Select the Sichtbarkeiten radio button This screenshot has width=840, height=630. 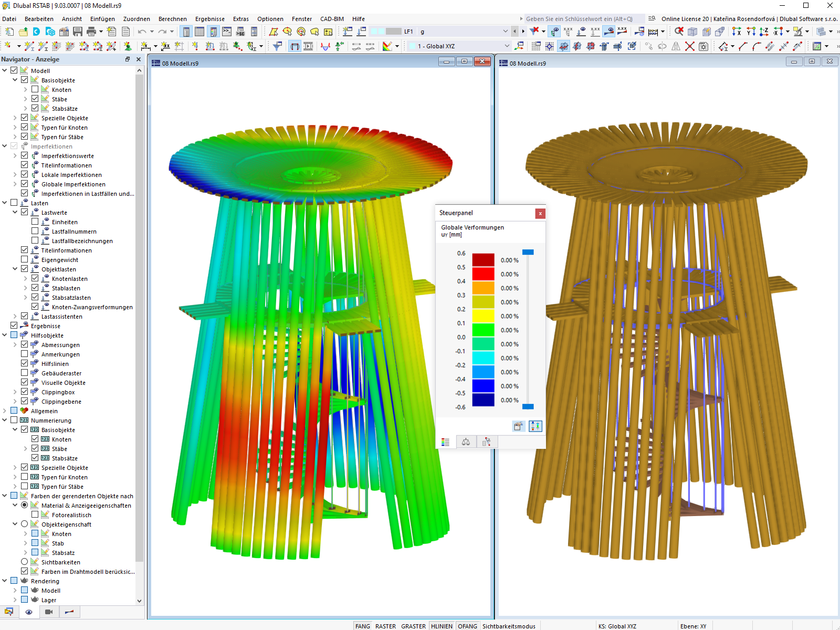(25, 562)
